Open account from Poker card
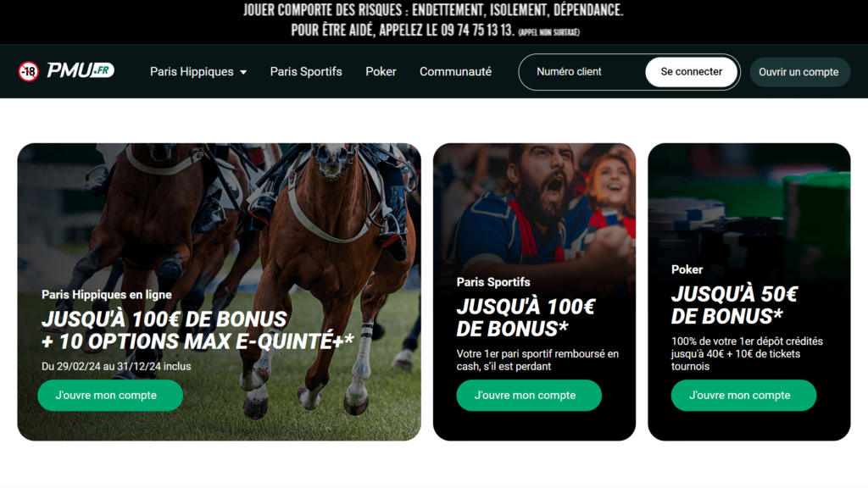This screenshot has height=488, width=868. (743, 395)
